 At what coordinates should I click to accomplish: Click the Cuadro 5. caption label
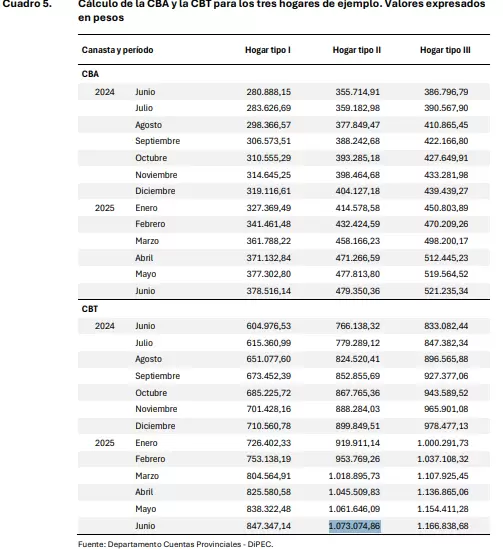(x=27, y=4)
